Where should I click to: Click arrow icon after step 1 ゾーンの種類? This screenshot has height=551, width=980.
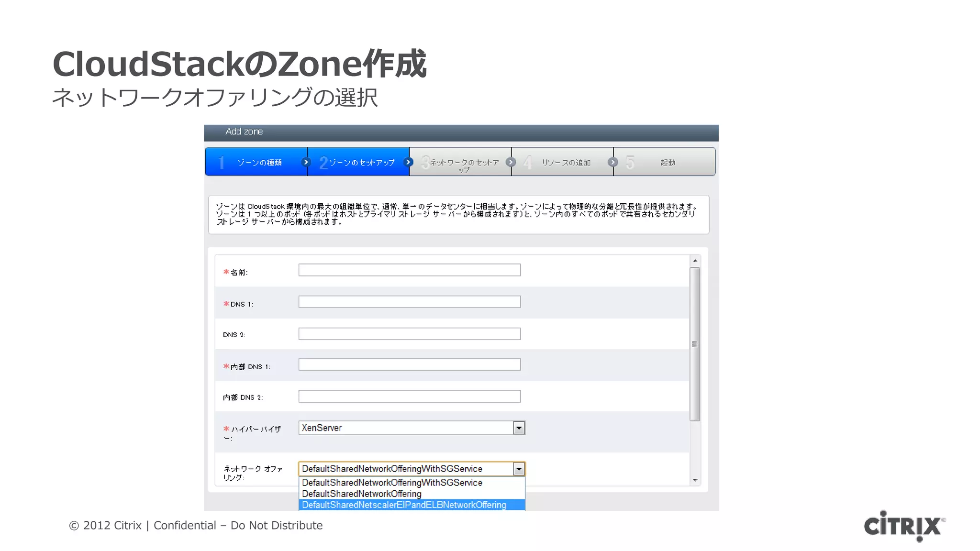coord(306,162)
